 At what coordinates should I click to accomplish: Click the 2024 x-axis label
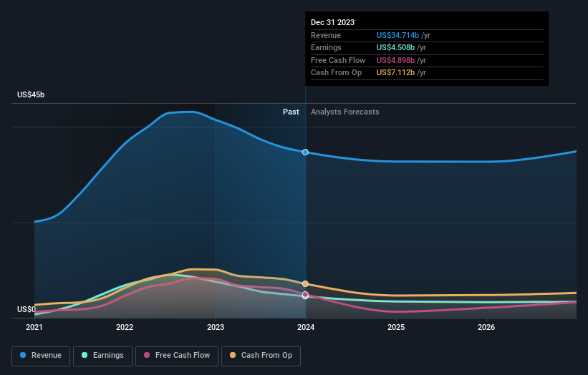pos(306,327)
